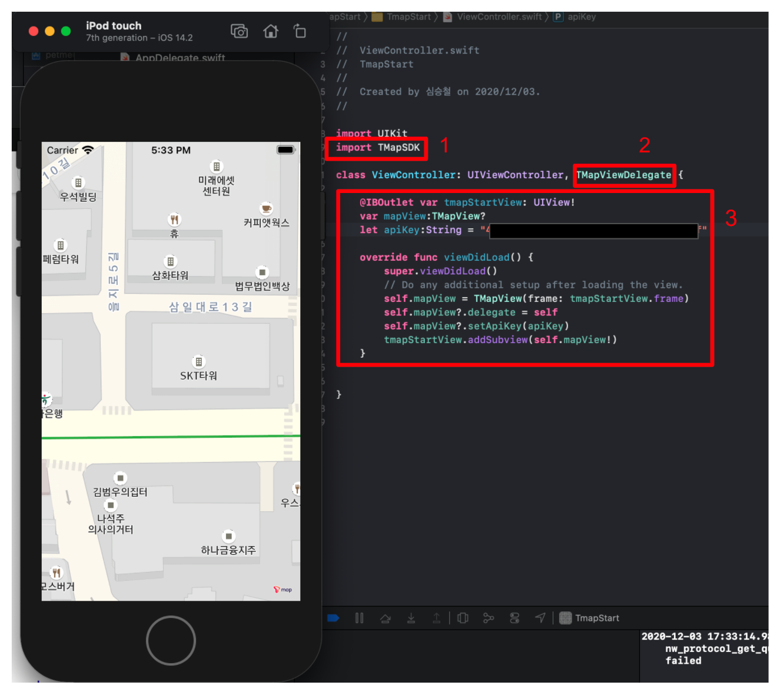Click the simulator screenshot camera icon
This screenshot has height=692, width=784.
pyautogui.click(x=239, y=31)
